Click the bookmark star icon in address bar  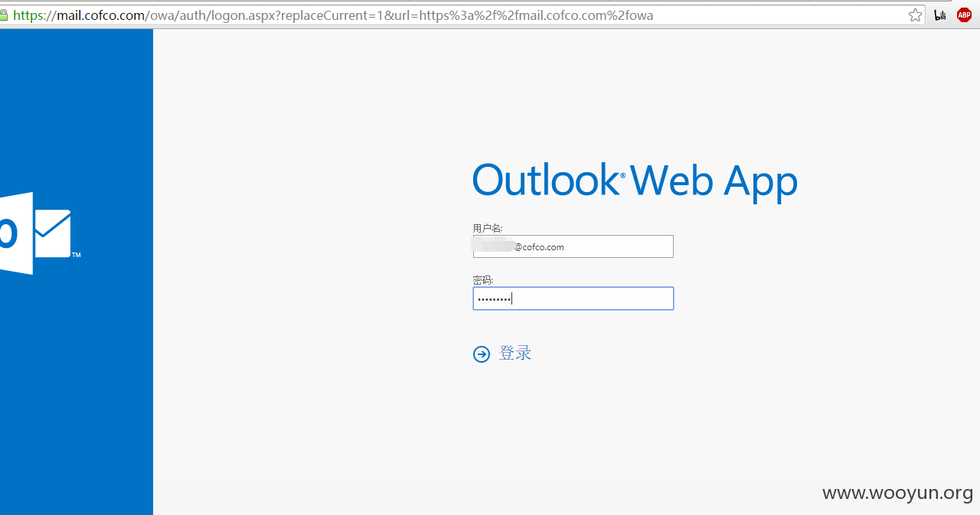(915, 15)
